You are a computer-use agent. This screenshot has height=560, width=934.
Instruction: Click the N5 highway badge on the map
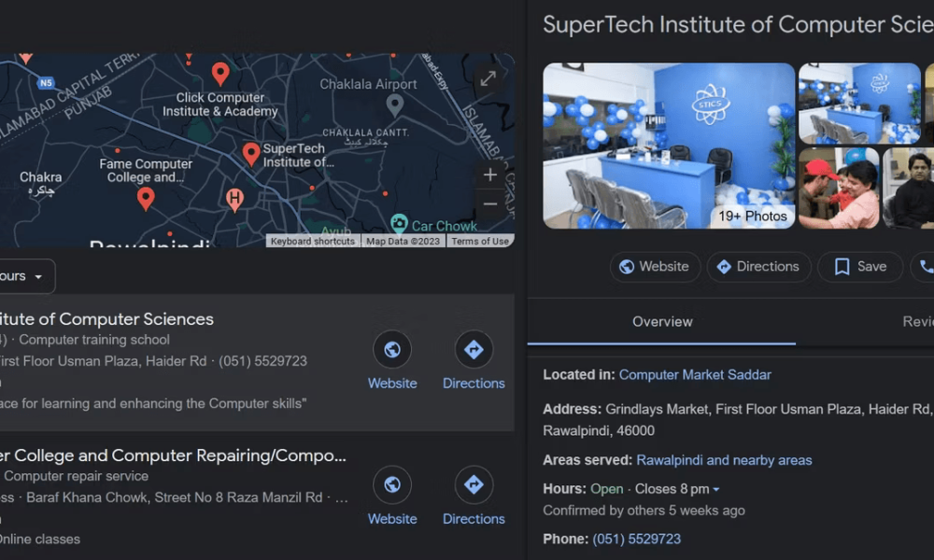click(46, 83)
